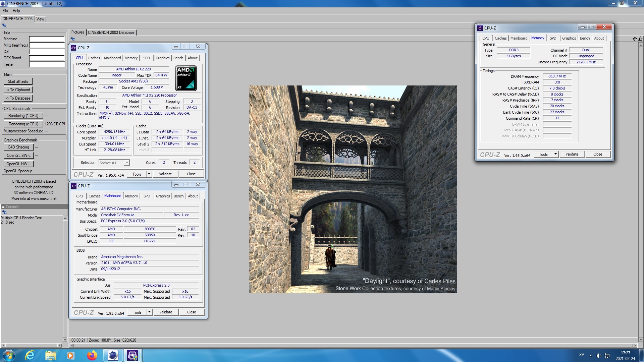This screenshot has height=362, width=644.
Task: Switch to CINEBENCH taskbar icon
Action: [113, 355]
